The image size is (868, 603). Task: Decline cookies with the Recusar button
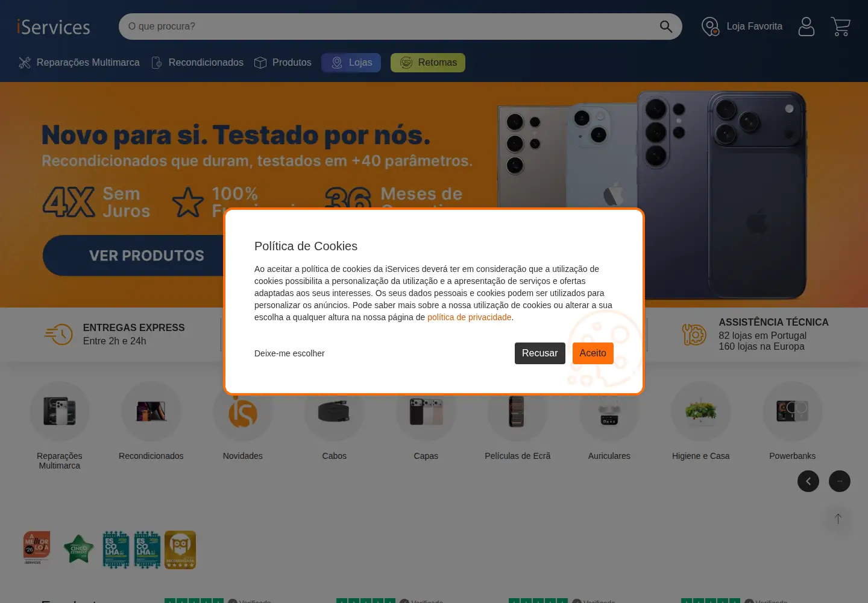coord(540,353)
